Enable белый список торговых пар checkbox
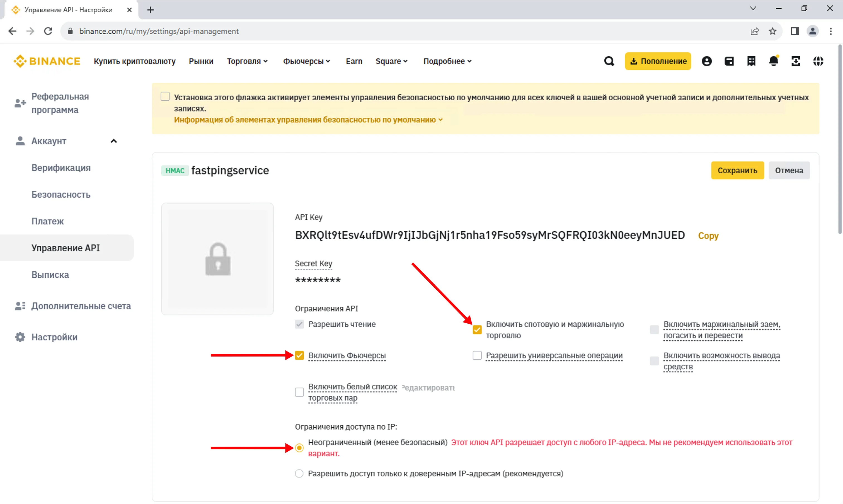 [299, 392]
